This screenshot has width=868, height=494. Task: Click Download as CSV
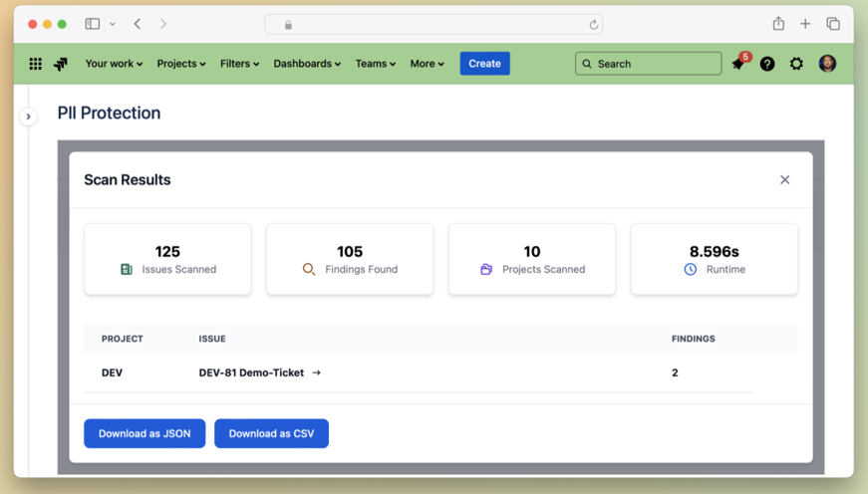pos(271,433)
